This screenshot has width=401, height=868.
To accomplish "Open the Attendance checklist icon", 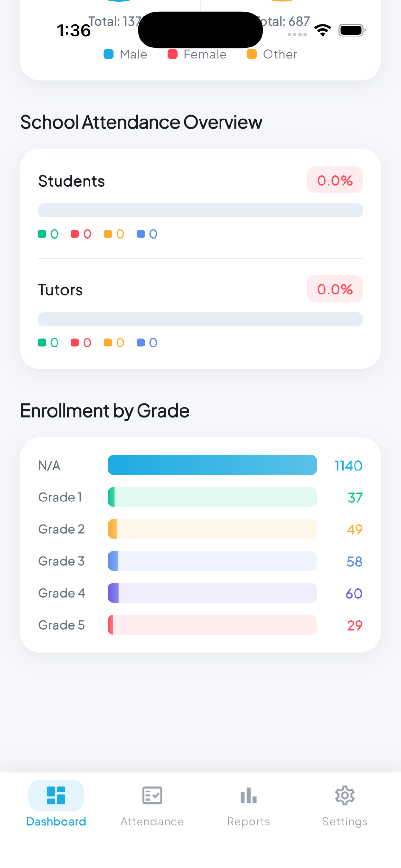I will [152, 795].
